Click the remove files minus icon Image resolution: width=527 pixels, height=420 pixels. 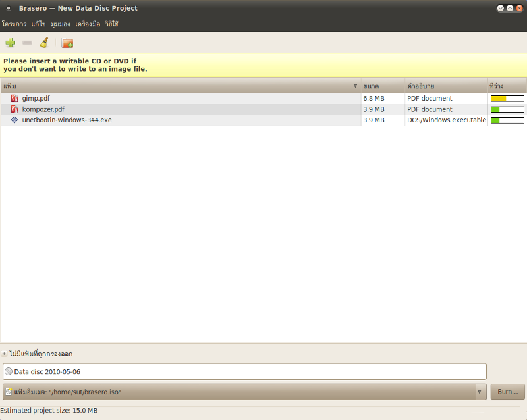[x=27, y=43]
